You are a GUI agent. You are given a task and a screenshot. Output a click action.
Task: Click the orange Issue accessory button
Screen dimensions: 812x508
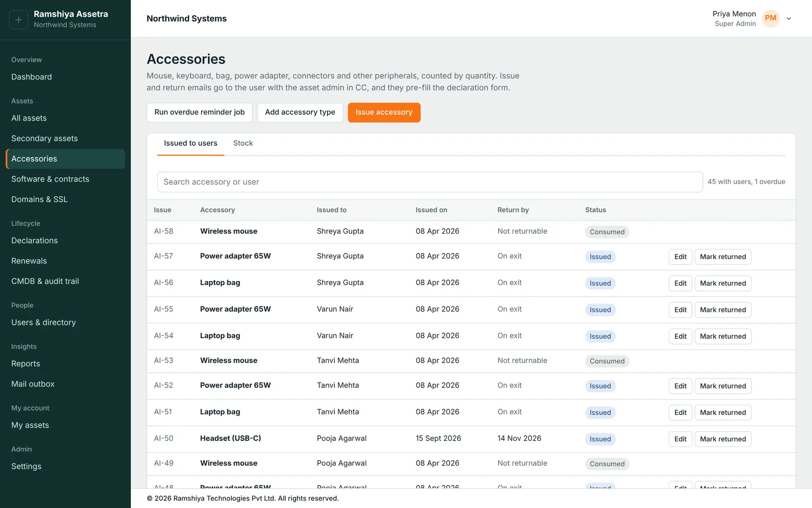coord(384,112)
